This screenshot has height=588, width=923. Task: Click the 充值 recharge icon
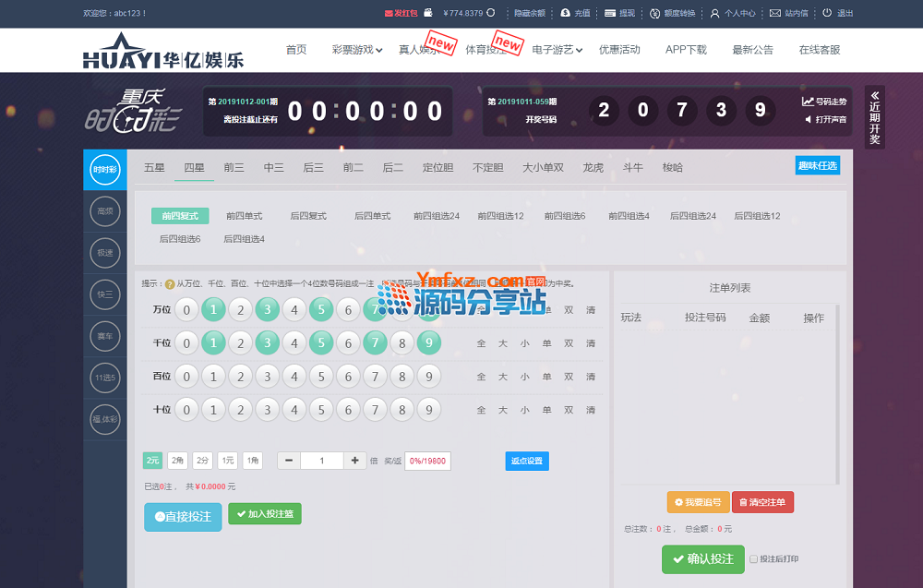tap(566, 14)
